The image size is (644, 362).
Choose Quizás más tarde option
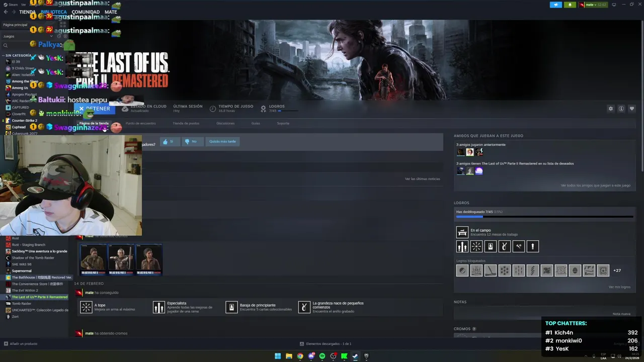pyautogui.click(x=222, y=141)
